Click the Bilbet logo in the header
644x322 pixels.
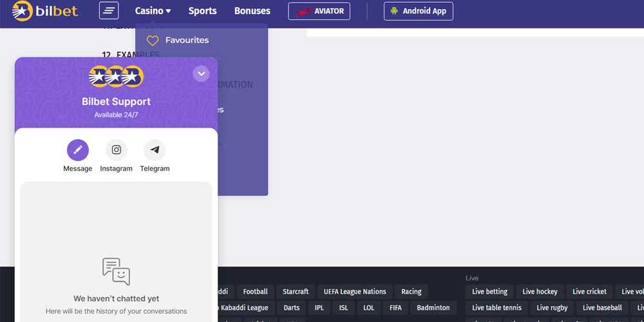click(x=45, y=11)
